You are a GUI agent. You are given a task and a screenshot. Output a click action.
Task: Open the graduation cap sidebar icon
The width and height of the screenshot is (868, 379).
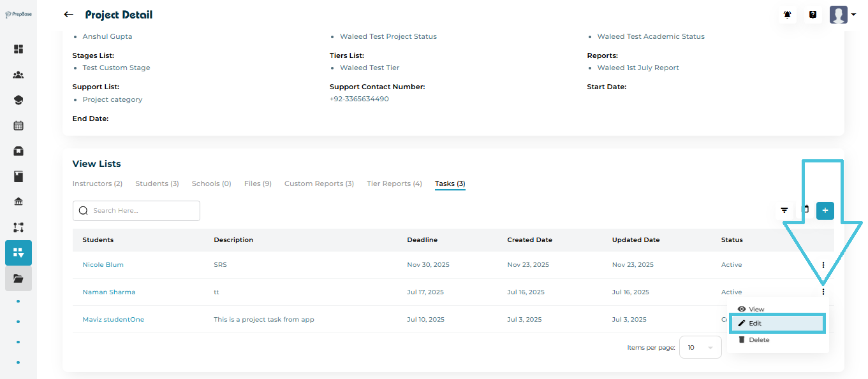tap(18, 100)
